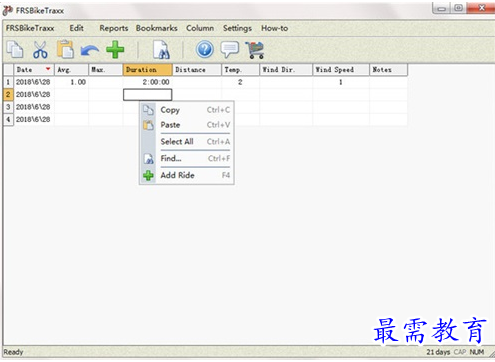Choose Find... from the context menu
This screenshot has width=495, height=362.
(187, 159)
